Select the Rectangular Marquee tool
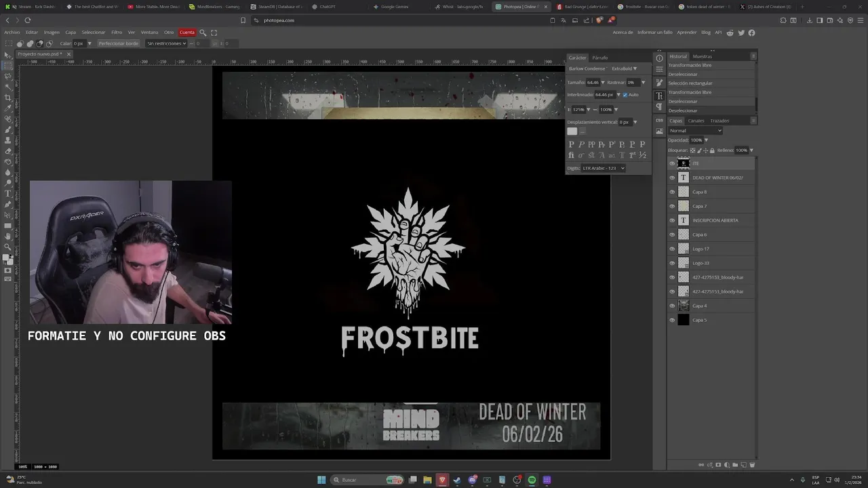868x488 pixels. [x=8, y=66]
